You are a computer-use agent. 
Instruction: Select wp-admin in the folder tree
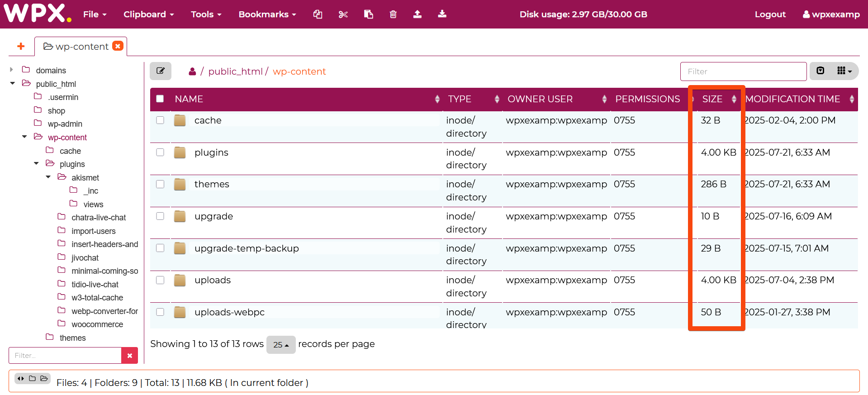(x=65, y=124)
